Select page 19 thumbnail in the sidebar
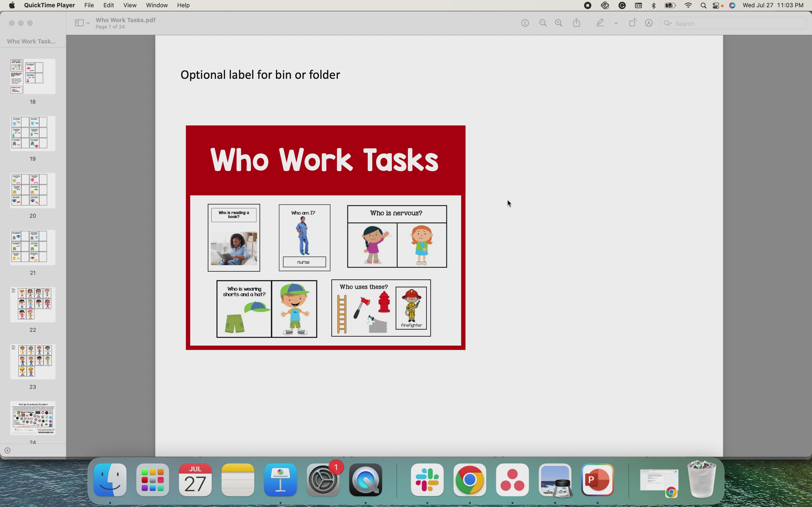812x507 pixels. [x=33, y=133]
